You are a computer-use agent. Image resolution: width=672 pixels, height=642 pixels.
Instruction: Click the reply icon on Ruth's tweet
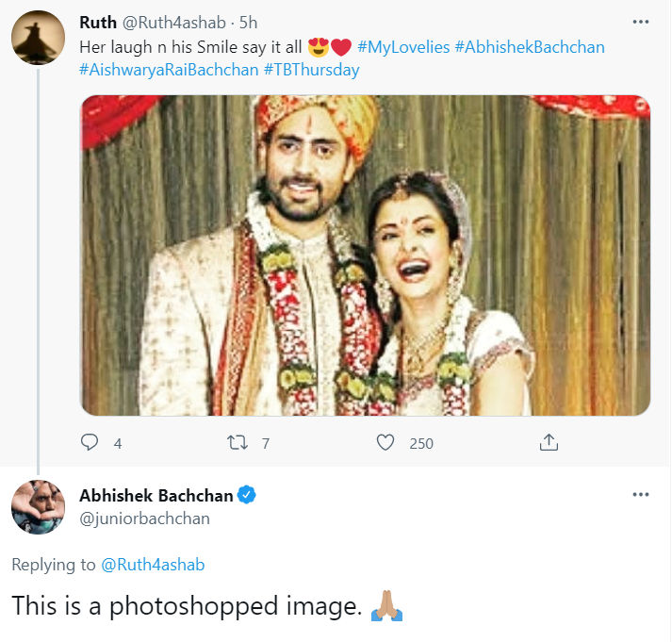point(90,442)
